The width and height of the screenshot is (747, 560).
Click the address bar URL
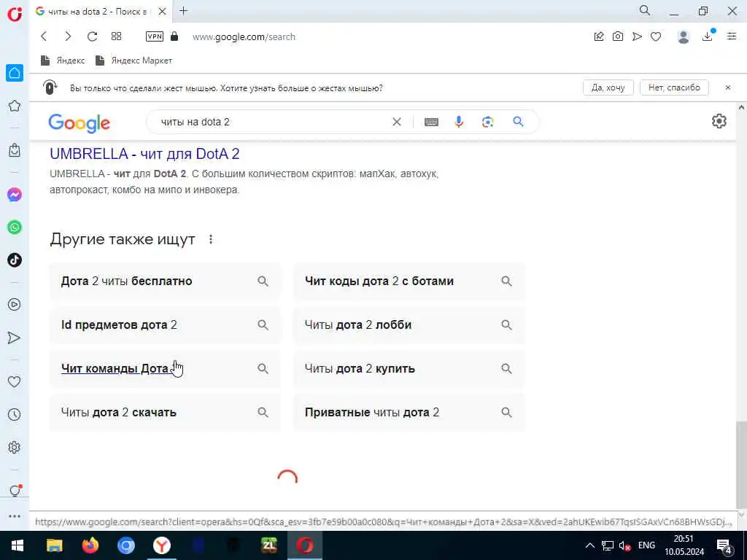coord(244,36)
